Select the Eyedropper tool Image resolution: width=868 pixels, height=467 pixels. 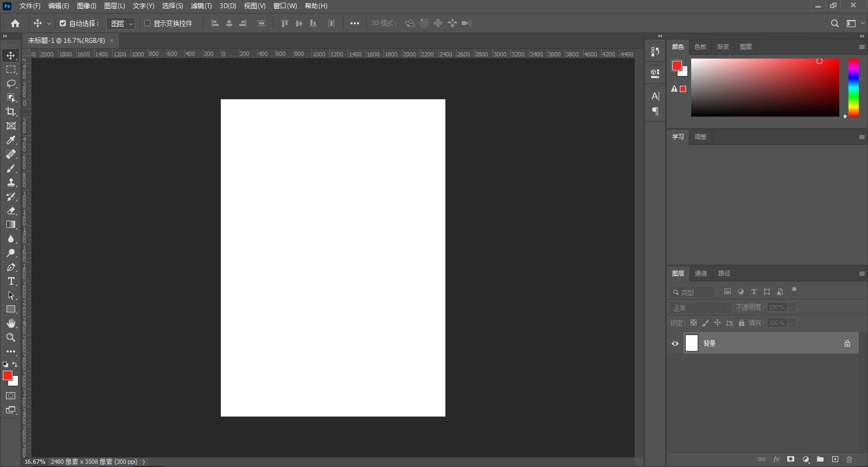11,140
